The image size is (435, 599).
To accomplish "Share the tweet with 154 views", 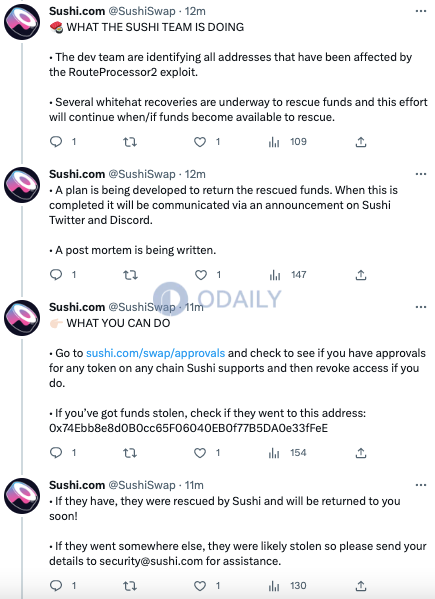I will [361, 453].
